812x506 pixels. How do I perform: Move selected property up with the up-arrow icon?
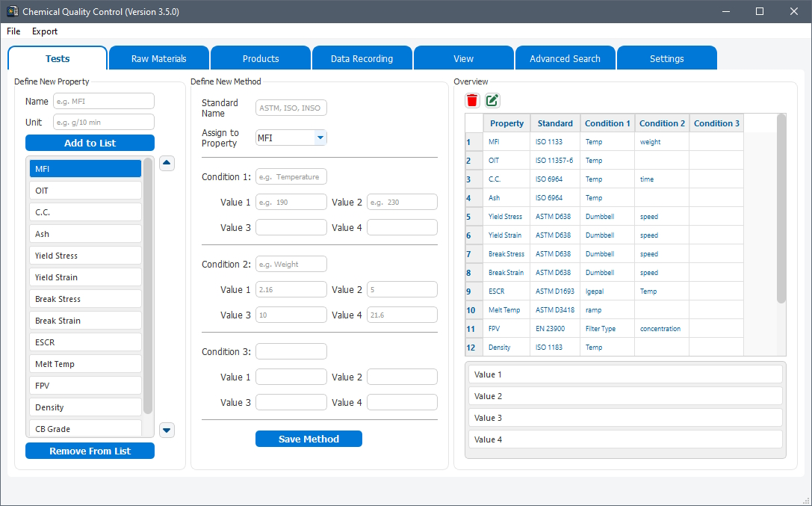point(166,163)
